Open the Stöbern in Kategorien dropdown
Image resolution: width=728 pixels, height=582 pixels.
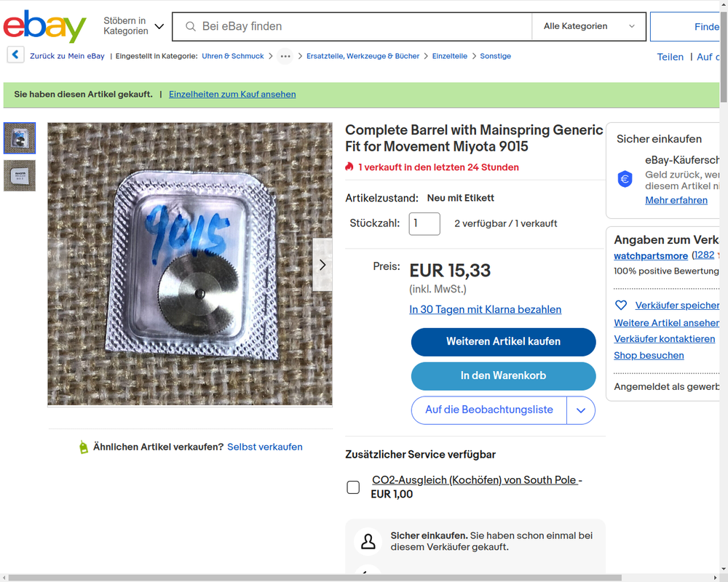pos(133,26)
